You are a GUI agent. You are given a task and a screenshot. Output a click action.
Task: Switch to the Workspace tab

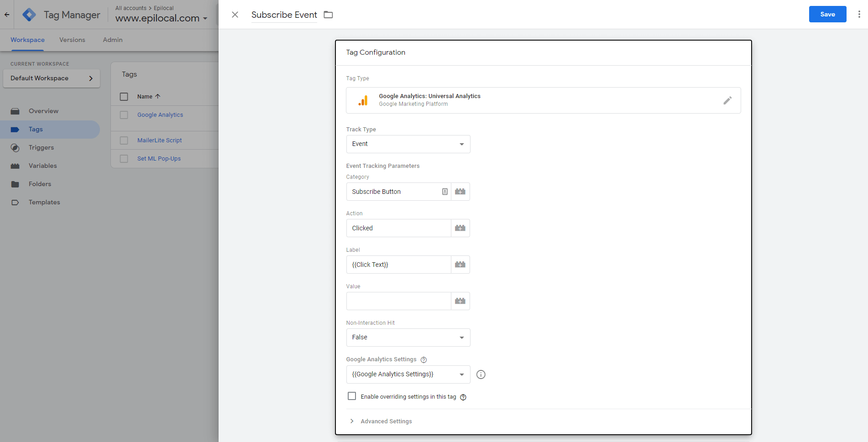point(28,40)
